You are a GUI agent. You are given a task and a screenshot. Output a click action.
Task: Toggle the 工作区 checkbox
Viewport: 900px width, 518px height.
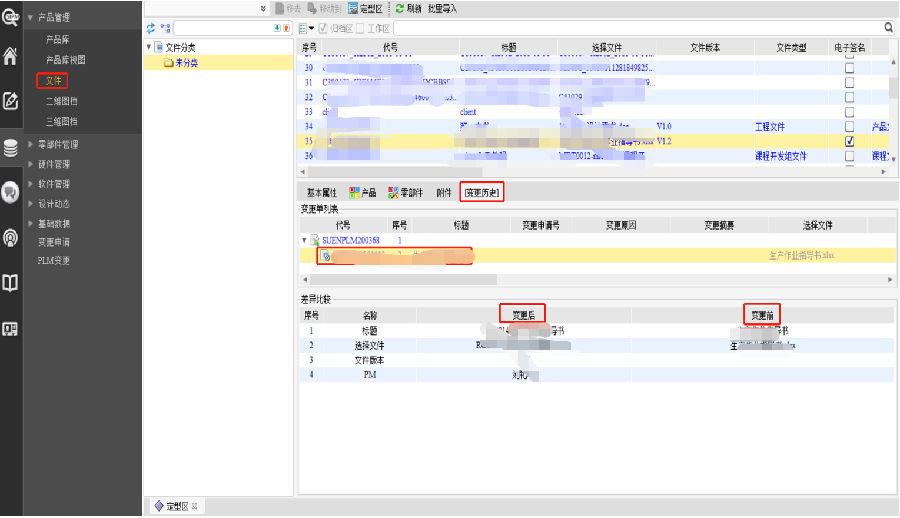[x=360, y=28]
